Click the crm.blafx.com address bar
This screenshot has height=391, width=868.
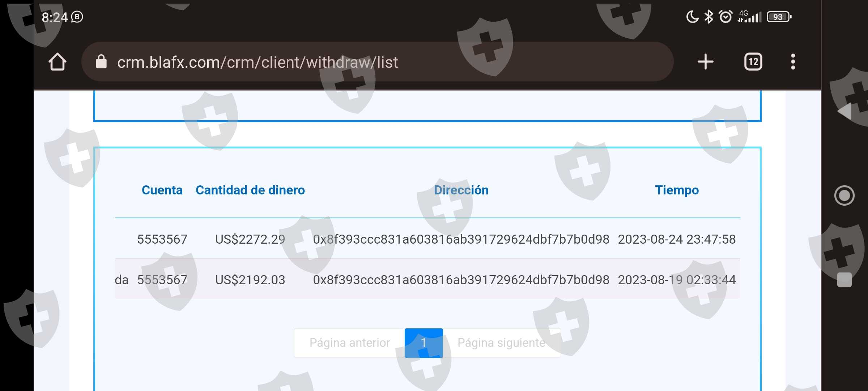tap(378, 62)
